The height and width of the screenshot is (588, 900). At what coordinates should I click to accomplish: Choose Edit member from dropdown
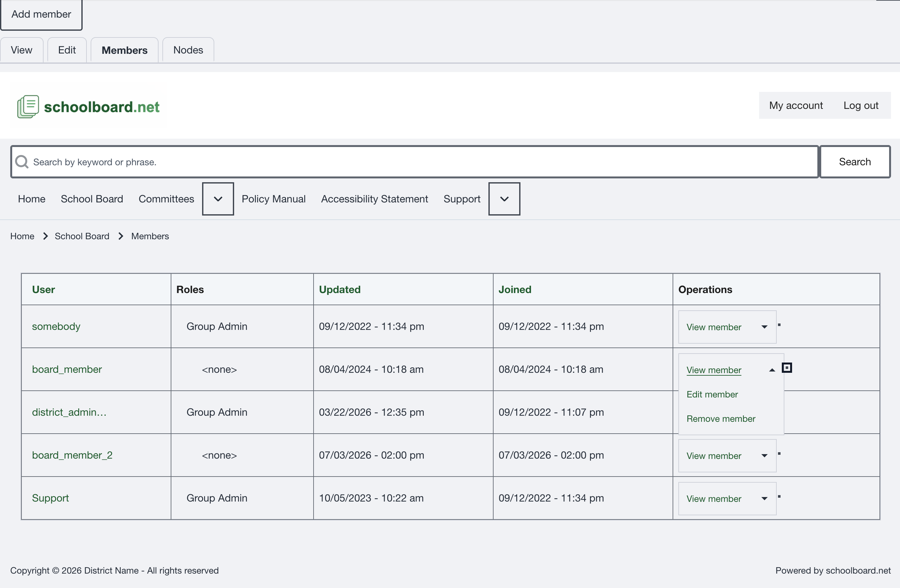pos(712,394)
